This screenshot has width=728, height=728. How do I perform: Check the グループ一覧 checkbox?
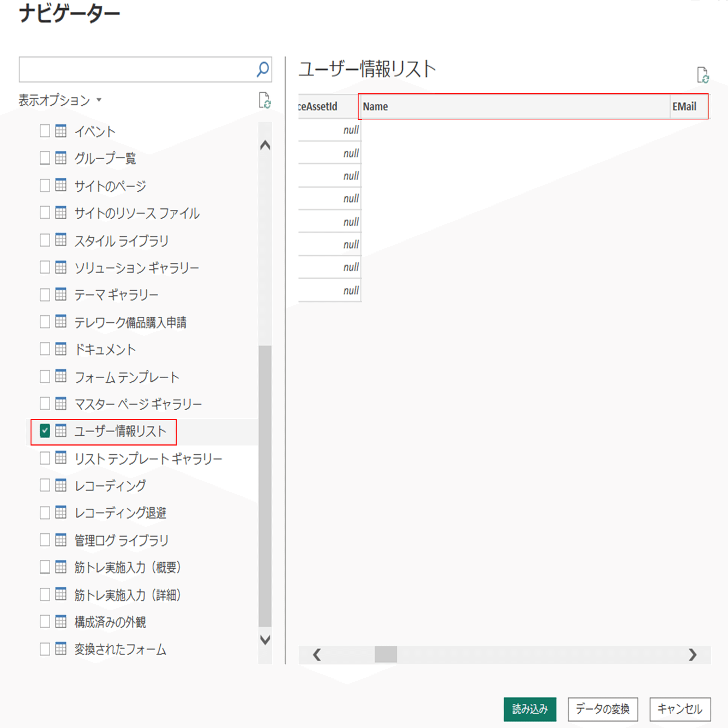45,158
